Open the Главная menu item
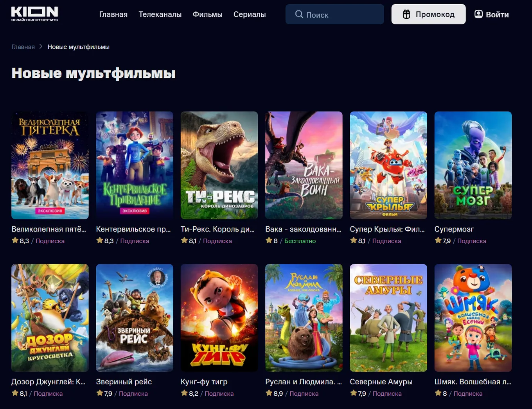 (113, 14)
